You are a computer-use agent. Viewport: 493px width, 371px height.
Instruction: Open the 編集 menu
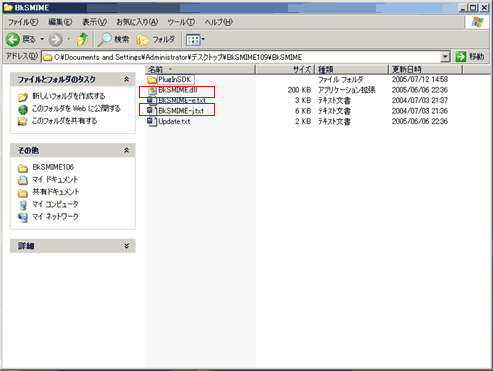(x=60, y=22)
